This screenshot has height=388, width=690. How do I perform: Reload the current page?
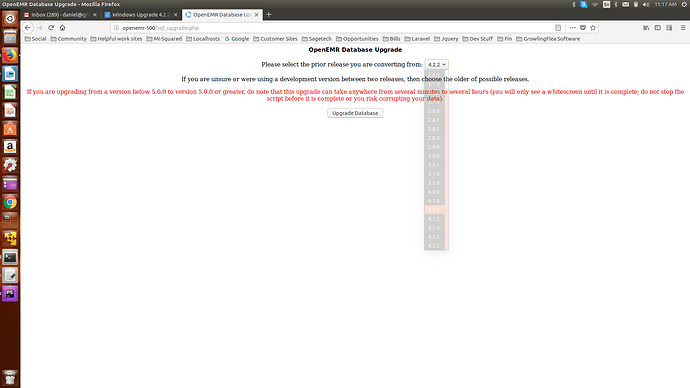51,28
